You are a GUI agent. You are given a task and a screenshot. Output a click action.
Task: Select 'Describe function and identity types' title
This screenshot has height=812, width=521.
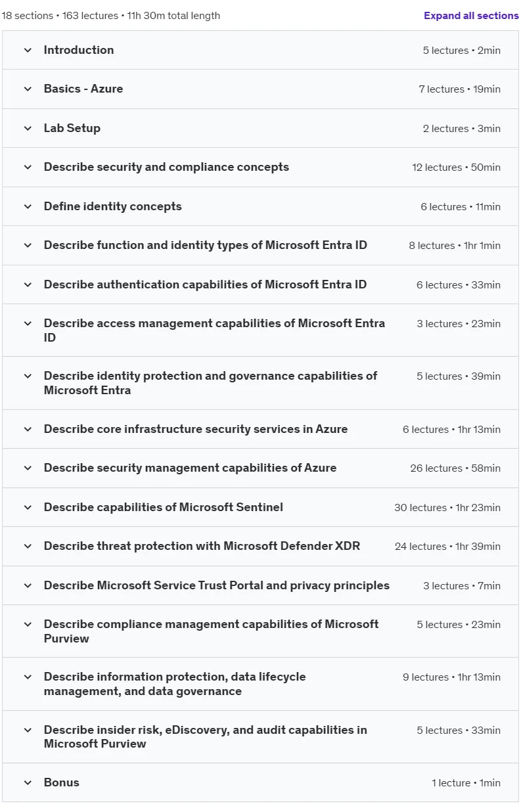click(206, 245)
